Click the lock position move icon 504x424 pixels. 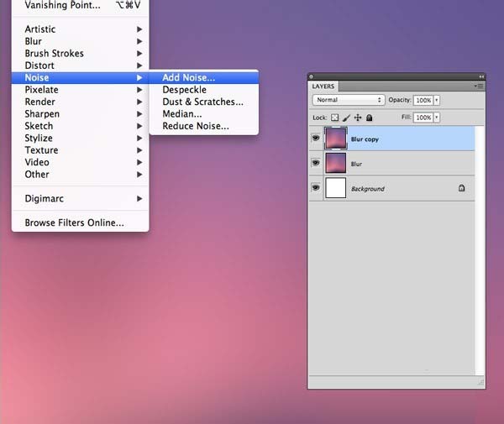pyautogui.click(x=358, y=118)
